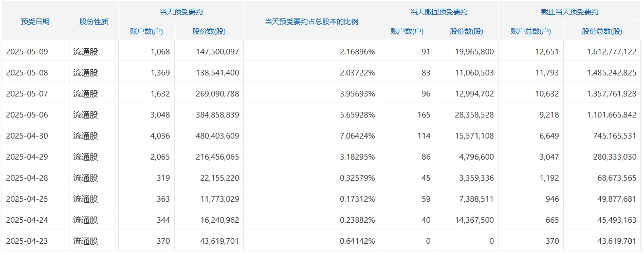Screen dimensions: 644x254
Task: Select date cell 2025-05-08
Action: [27, 73]
